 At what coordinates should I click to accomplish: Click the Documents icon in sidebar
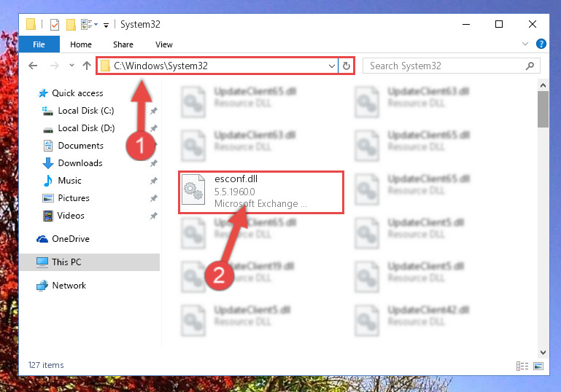(48, 146)
